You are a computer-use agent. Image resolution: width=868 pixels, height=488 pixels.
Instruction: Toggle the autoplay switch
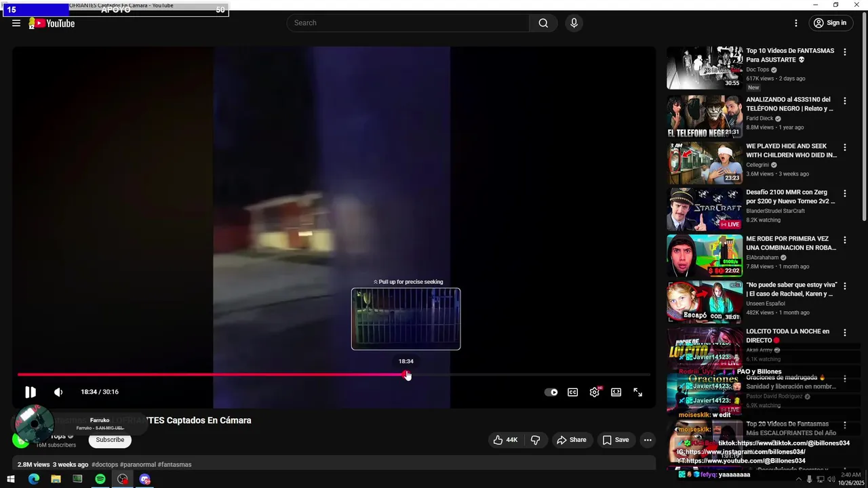click(551, 392)
